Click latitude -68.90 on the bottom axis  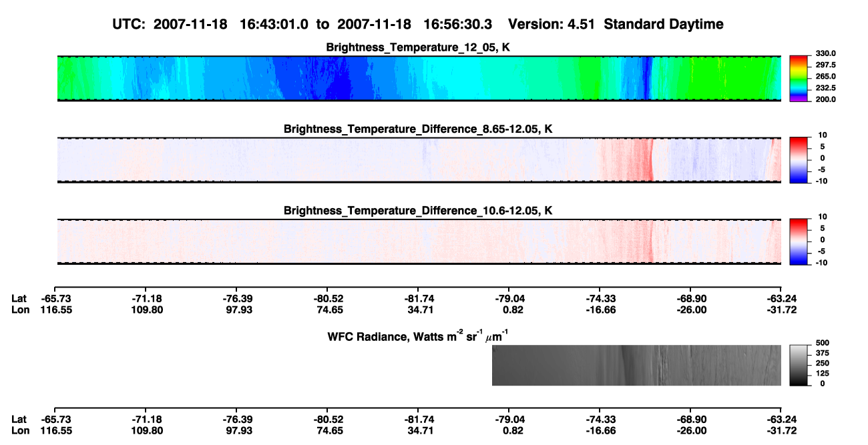point(690,420)
